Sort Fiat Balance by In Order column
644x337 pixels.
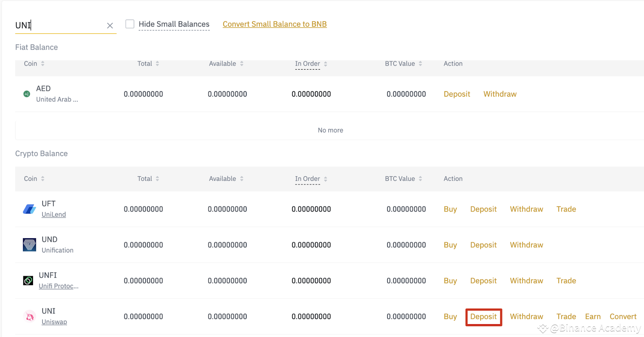tap(311, 64)
